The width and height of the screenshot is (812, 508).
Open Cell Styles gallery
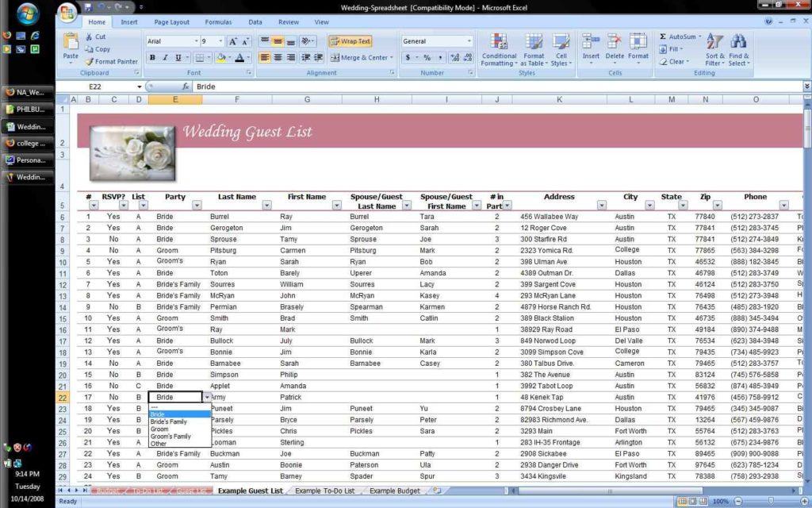tap(560, 49)
